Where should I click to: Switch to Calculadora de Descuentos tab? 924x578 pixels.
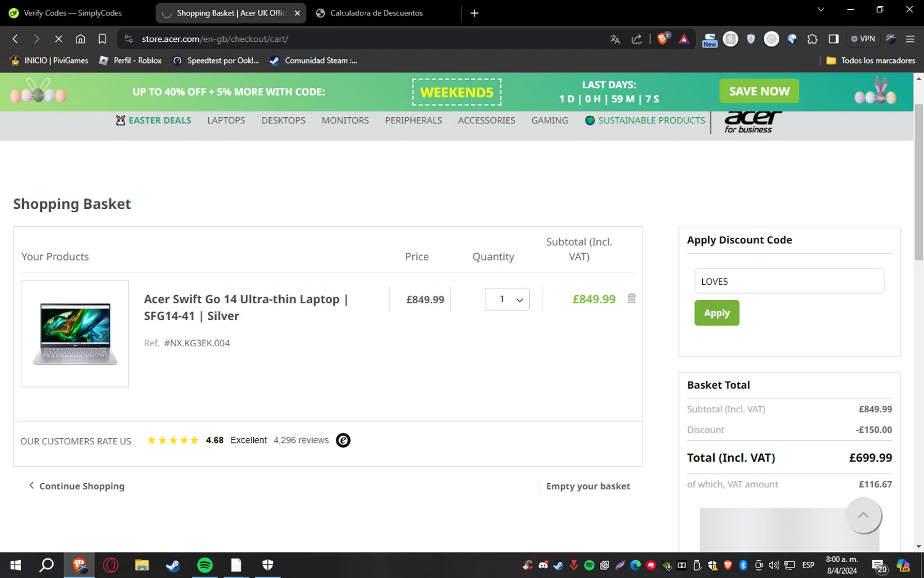click(376, 13)
